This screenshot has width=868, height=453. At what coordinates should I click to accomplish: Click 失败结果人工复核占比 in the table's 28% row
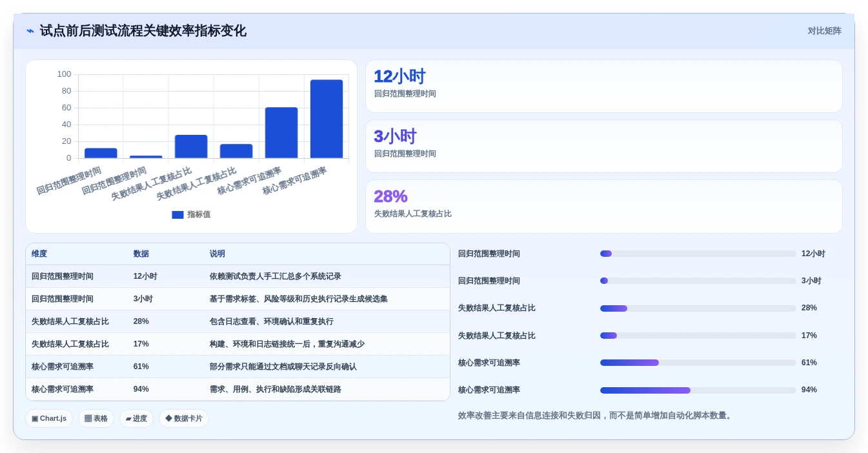[70, 321]
